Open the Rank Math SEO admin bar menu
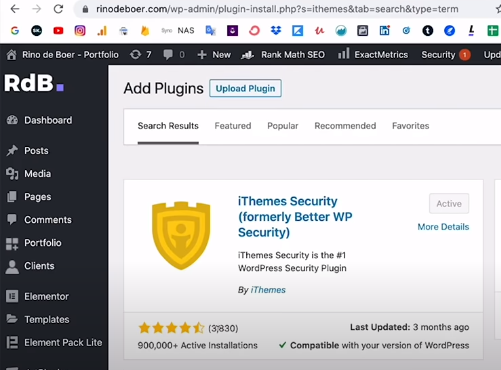Image resolution: width=501 pixels, height=370 pixels. pyautogui.click(x=283, y=54)
